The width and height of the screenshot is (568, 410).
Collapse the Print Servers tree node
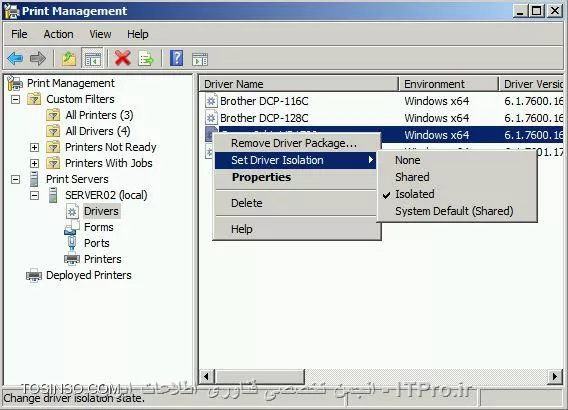[15, 179]
